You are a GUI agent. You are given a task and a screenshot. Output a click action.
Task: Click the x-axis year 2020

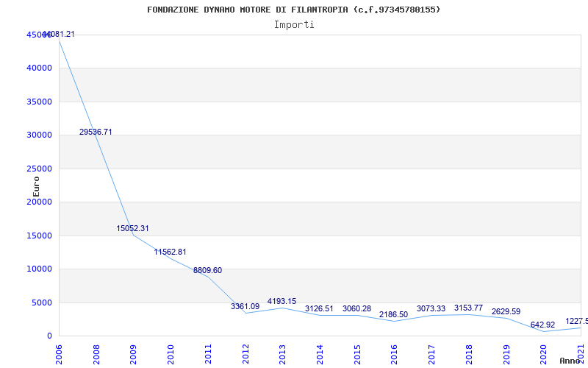(x=544, y=354)
